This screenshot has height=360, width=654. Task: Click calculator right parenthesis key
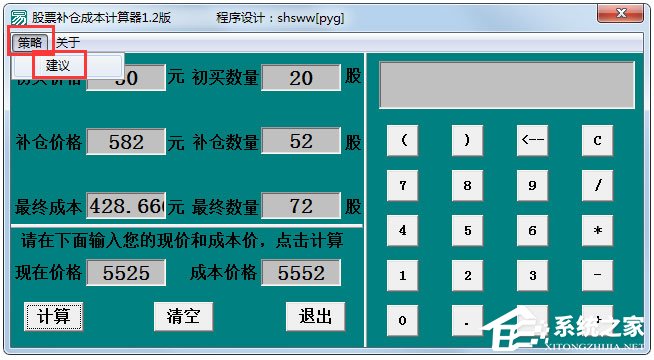pyautogui.click(x=467, y=140)
